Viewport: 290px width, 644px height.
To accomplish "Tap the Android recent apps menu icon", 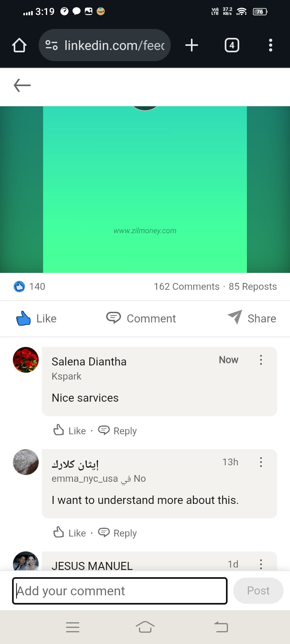I will tap(72, 627).
